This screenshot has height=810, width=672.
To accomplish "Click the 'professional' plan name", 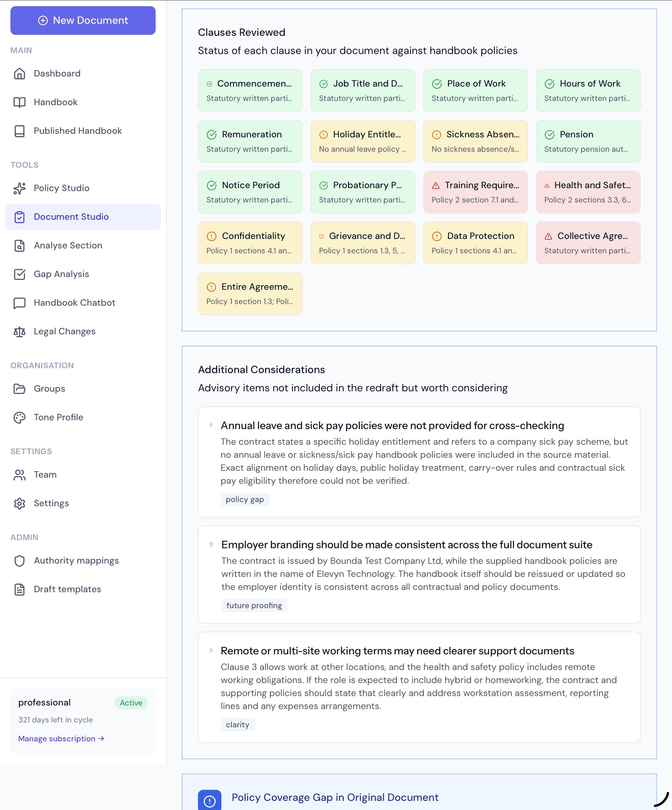I will [x=44, y=702].
